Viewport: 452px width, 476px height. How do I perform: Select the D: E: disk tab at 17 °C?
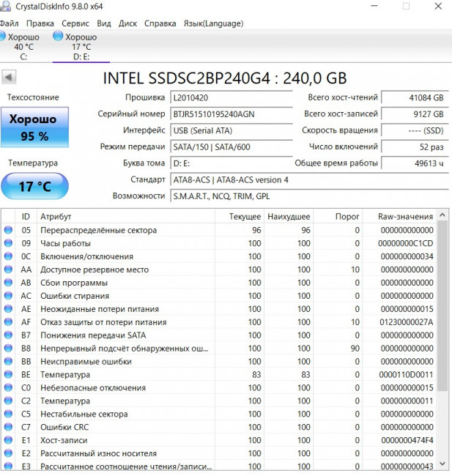tap(81, 46)
